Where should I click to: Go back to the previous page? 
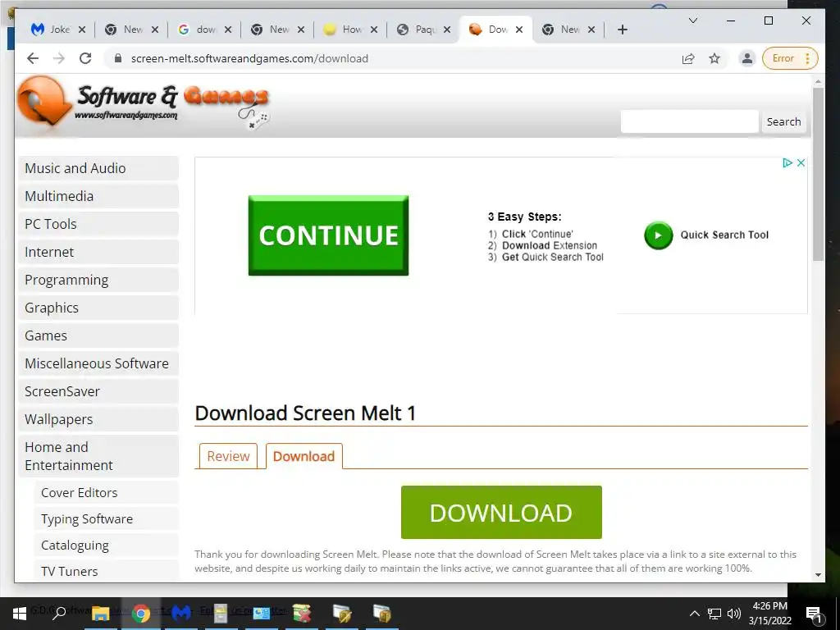[33, 58]
